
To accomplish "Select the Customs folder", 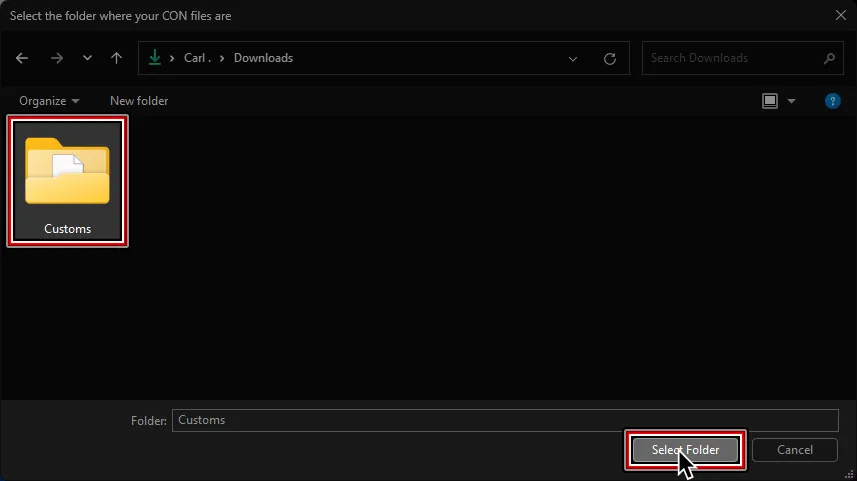I will click(x=68, y=181).
